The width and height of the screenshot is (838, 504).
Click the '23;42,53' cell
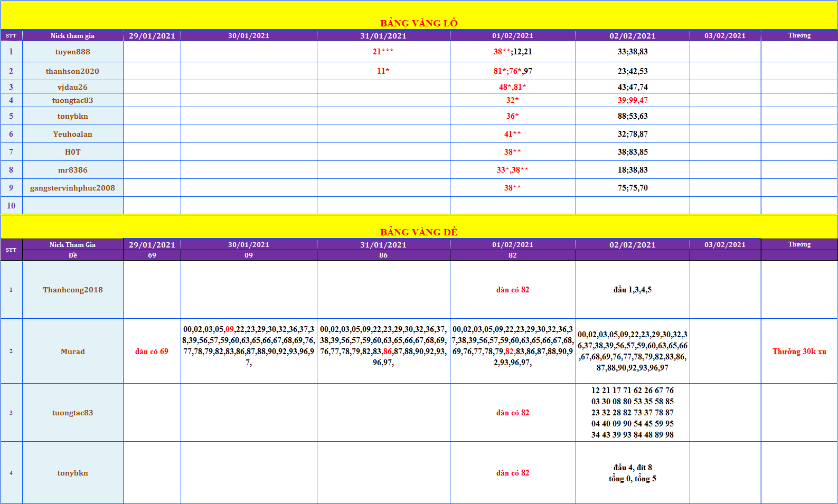click(x=633, y=71)
